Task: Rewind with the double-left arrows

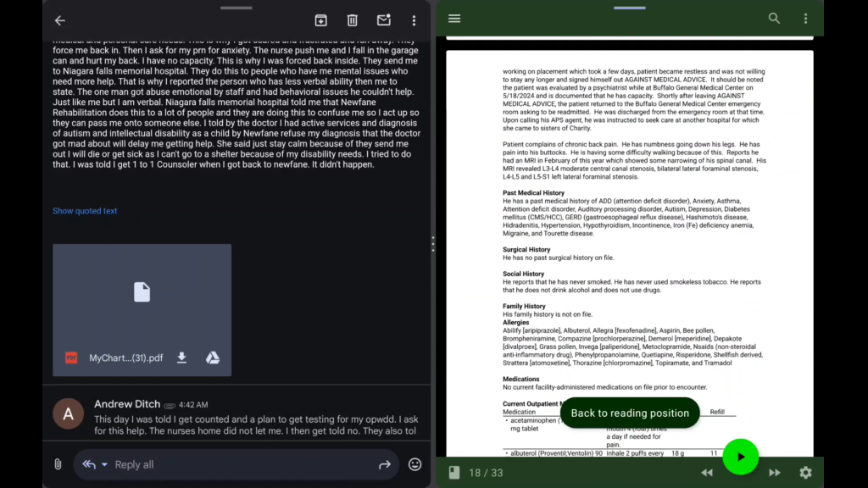Action: 707,473
